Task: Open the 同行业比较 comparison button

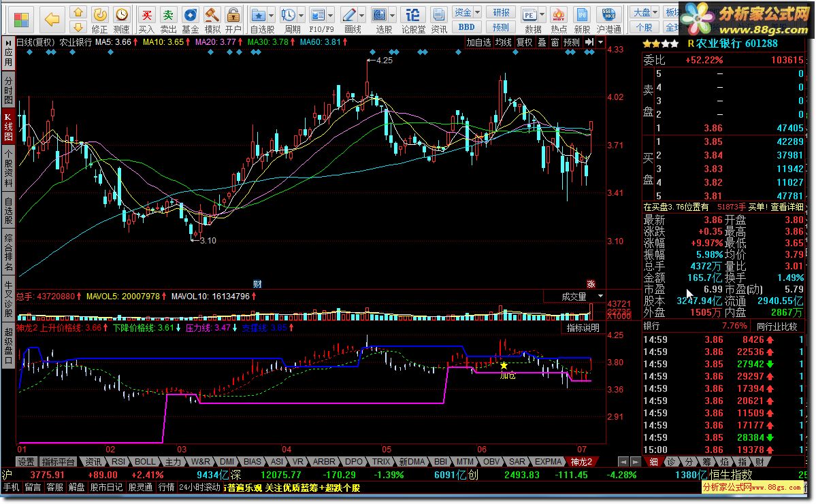Action: pyautogui.click(x=777, y=326)
